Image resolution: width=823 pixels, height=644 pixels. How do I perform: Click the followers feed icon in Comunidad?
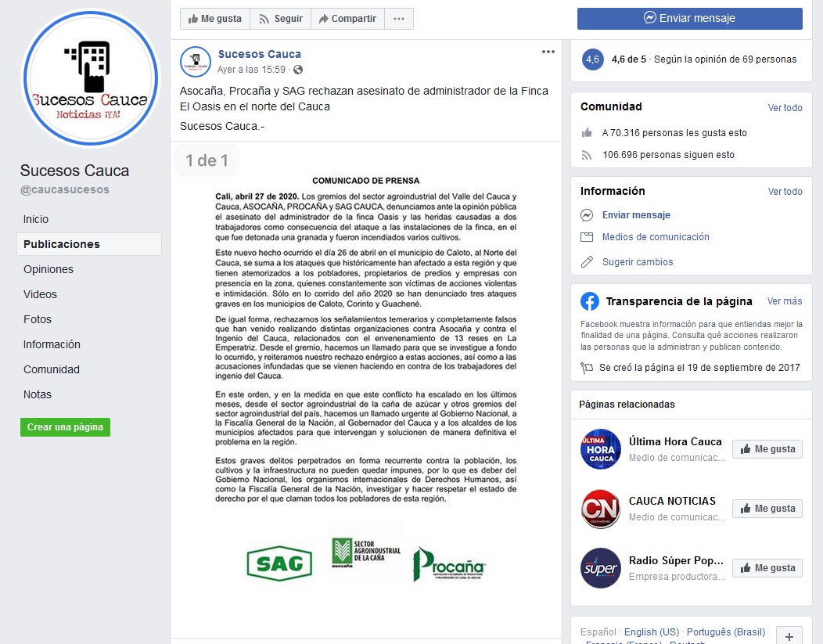tap(587, 155)
